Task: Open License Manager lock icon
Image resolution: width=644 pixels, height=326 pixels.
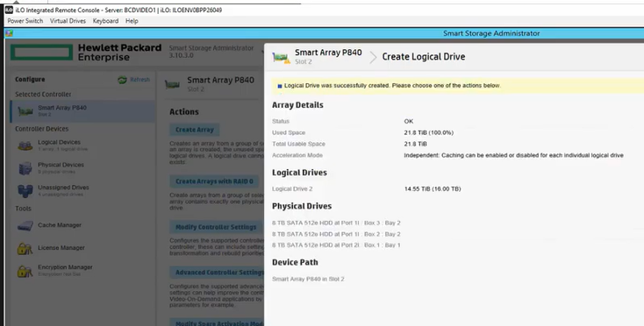Action: click(25, 249)
